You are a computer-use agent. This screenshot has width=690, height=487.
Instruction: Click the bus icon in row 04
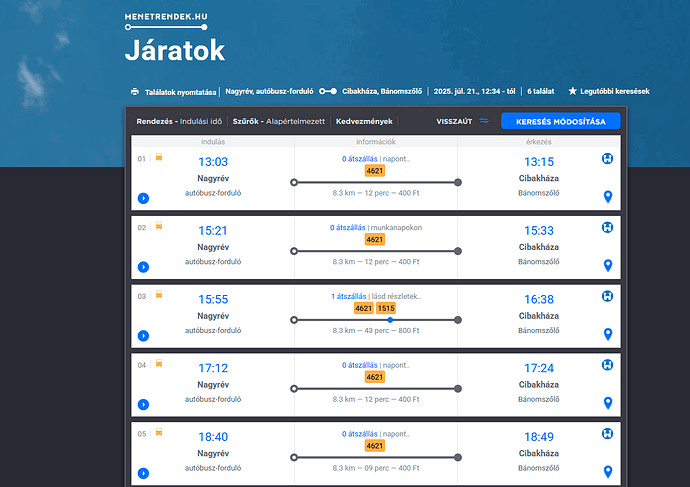159,363
